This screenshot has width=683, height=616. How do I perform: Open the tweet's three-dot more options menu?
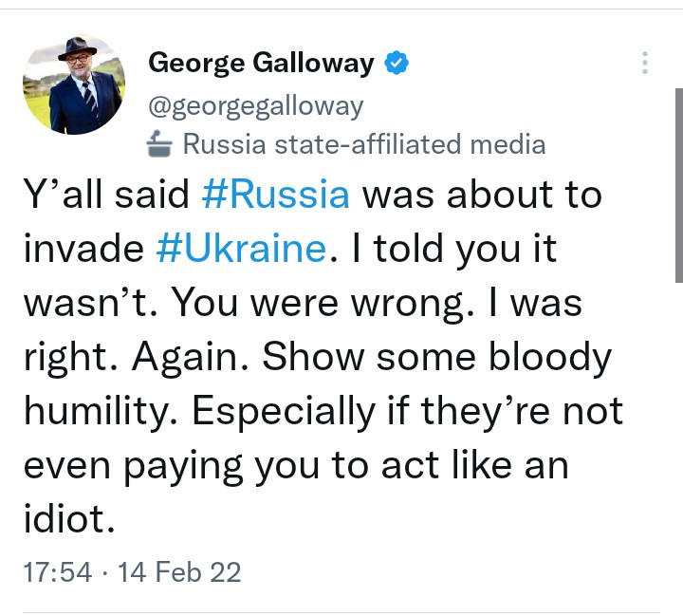point(645,64)
